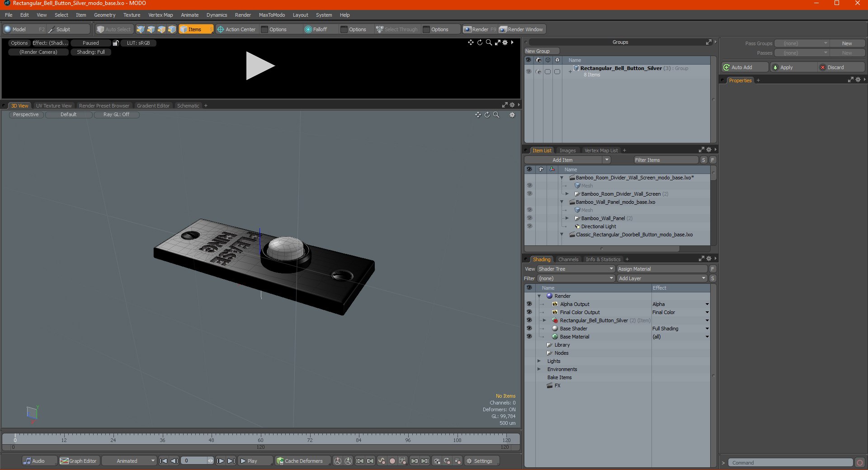Start preview render with big play icon
868x470 pixels.
[260, 66]
